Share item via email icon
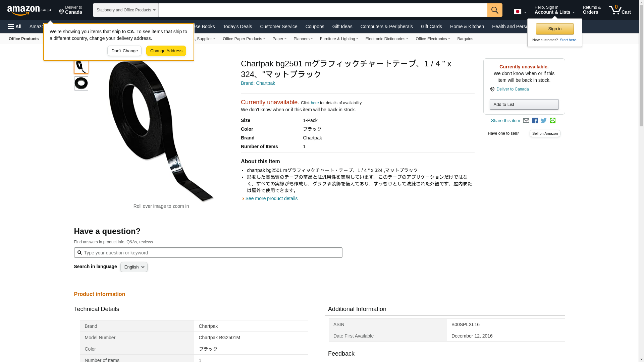Screen dimensions: 644x362 point(526,121)
